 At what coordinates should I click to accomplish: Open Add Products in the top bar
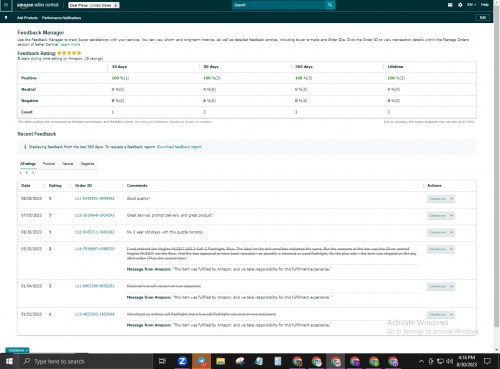tap(27, 18)
